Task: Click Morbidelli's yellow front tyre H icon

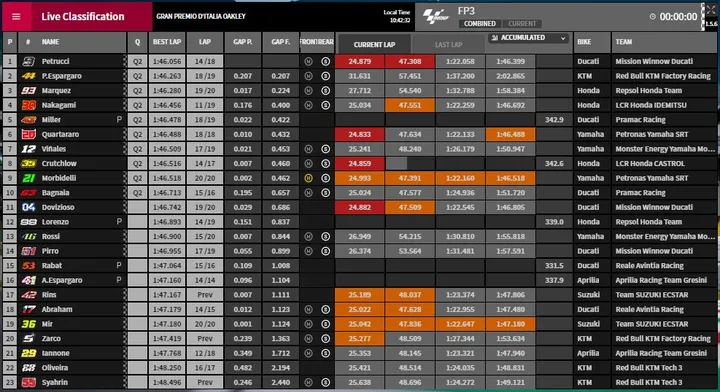Action: coord(309,178)
